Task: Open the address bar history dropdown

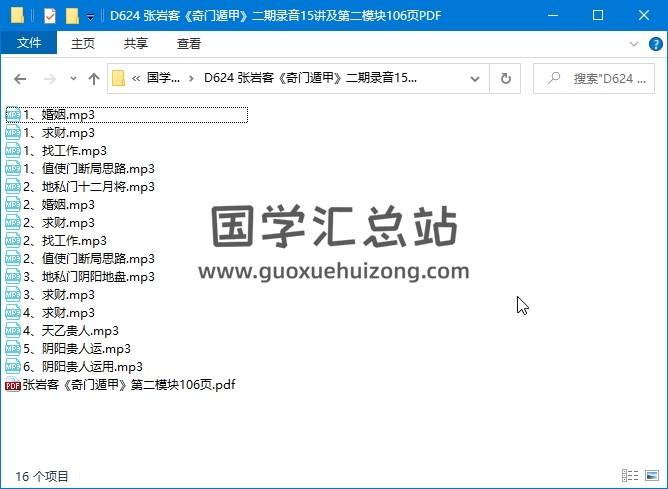Action: [x=475, y=79]
